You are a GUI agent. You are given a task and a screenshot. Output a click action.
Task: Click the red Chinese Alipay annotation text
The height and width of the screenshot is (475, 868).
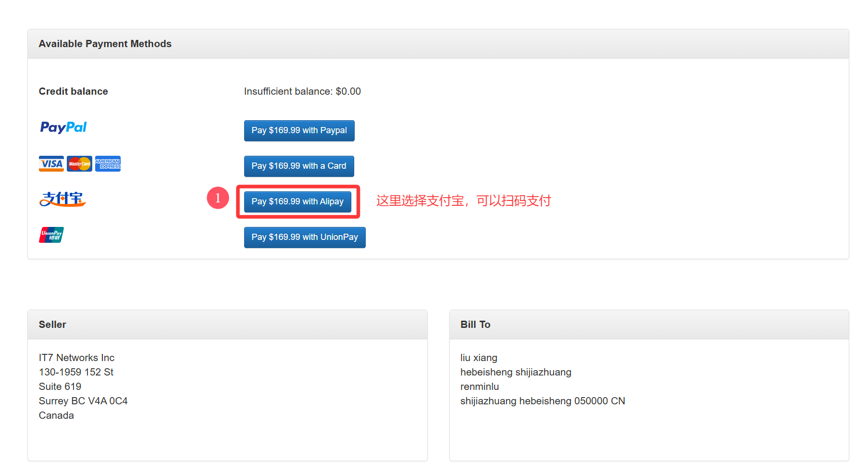[463, 200]
